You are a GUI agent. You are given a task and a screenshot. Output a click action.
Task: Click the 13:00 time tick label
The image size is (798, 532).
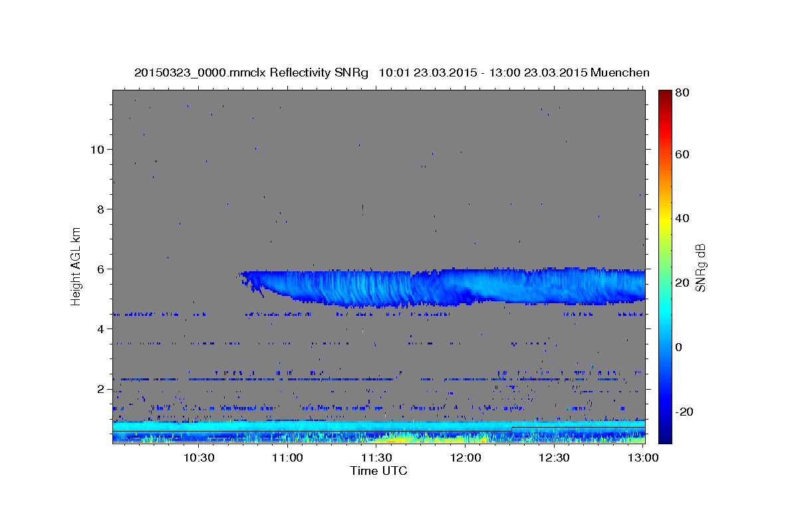[642, 458]
